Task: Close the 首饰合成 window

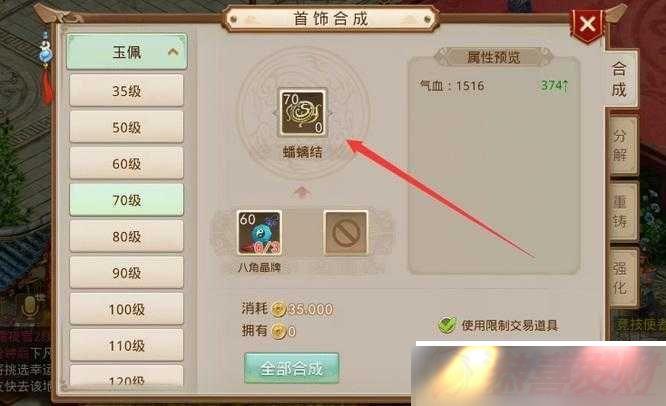Action: (x=588, y=25)
